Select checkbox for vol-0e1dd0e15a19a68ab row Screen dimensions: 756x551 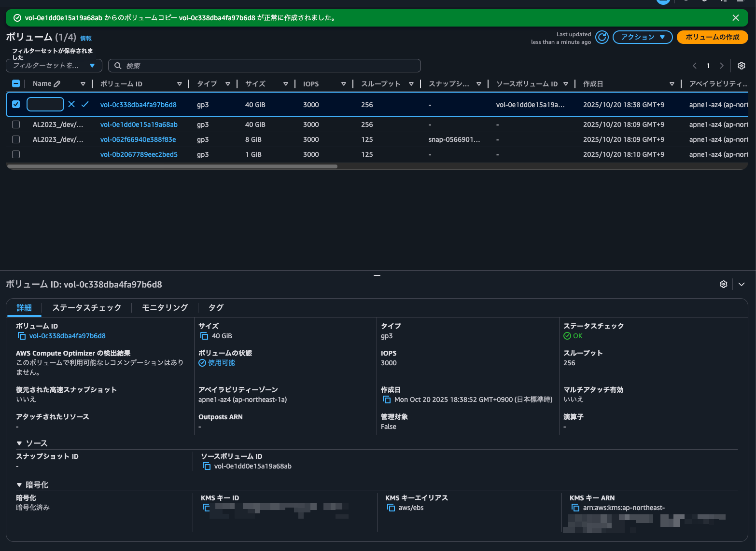pyautogui.click(x=16, y=124)
